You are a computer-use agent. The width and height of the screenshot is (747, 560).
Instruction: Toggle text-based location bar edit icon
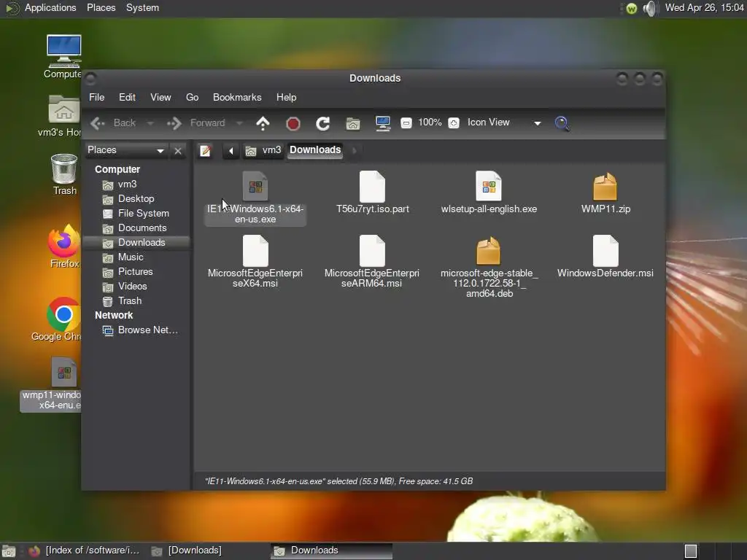click(205, 151)
